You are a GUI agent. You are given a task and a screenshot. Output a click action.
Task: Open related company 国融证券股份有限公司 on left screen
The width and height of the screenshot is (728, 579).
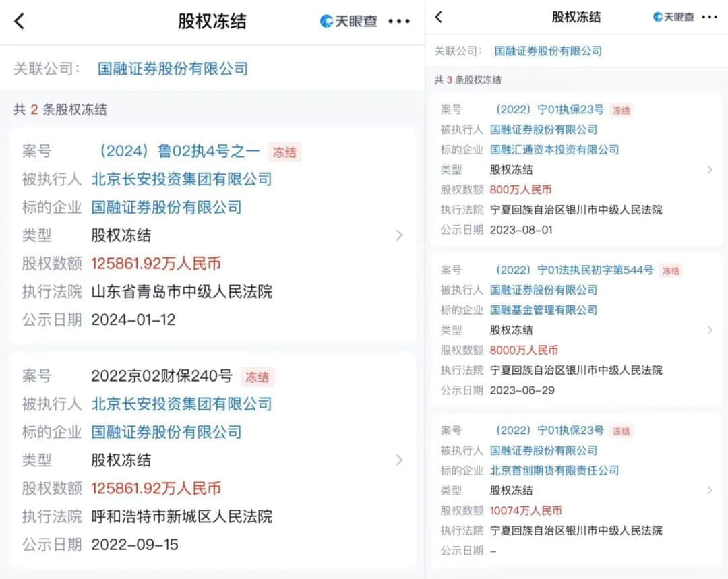coord(173,69)
